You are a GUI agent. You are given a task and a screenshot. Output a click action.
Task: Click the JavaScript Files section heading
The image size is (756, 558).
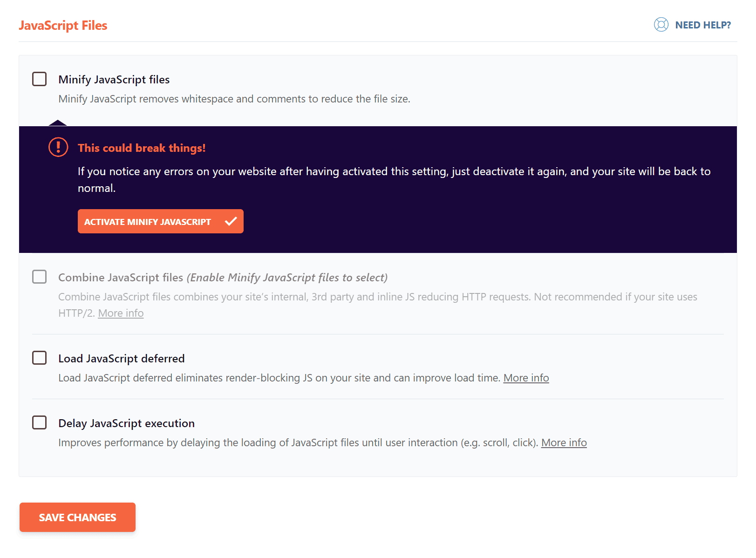pos(63,26)
